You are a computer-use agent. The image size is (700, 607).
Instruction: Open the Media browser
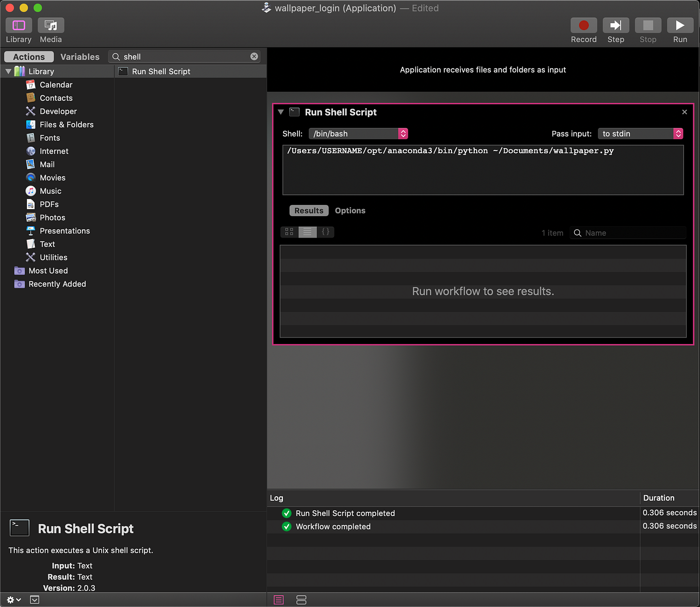pyautogui.click(x=51, y=25)
